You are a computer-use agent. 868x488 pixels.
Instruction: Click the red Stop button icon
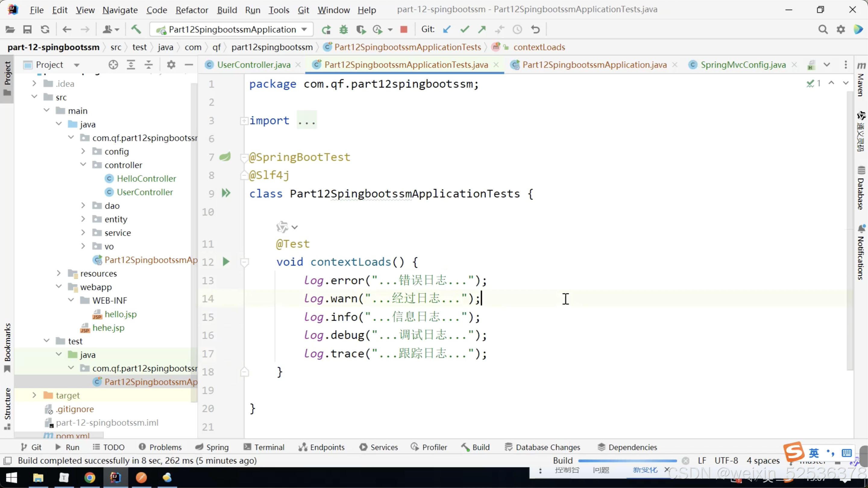tap(404, 30)
